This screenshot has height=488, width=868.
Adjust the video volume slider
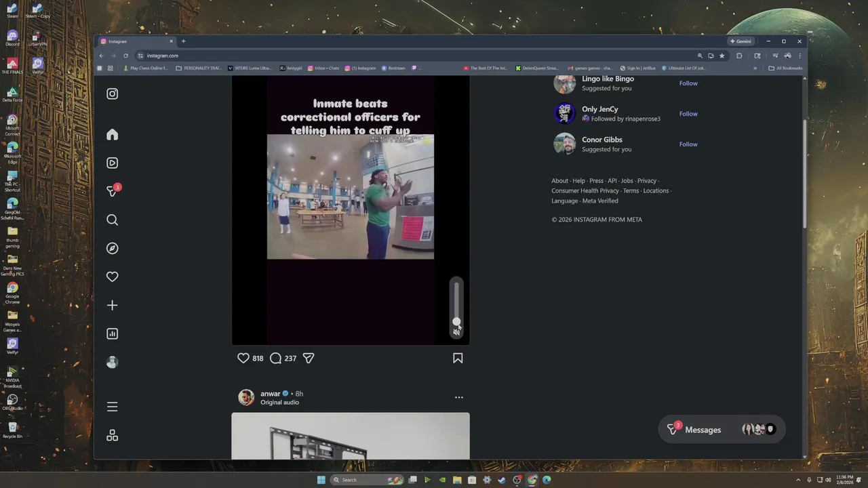pyautogui.click(x=456, y=302)
